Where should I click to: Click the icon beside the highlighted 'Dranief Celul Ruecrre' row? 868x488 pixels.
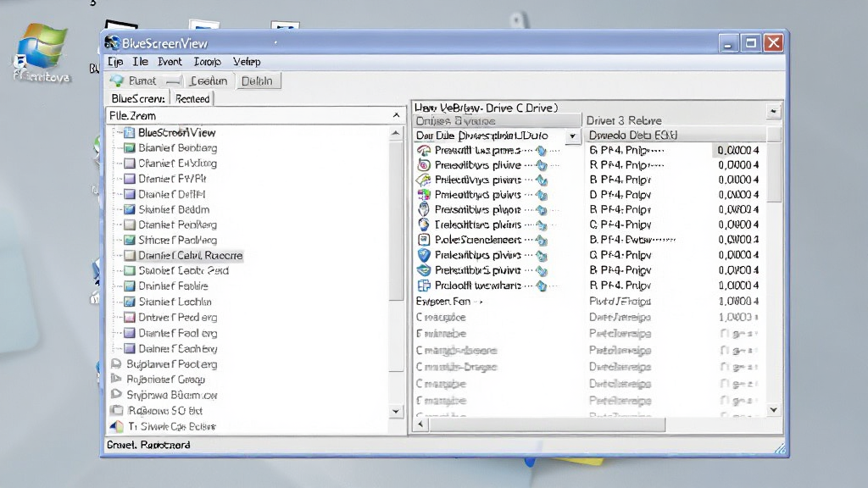[x=129, y=256]
